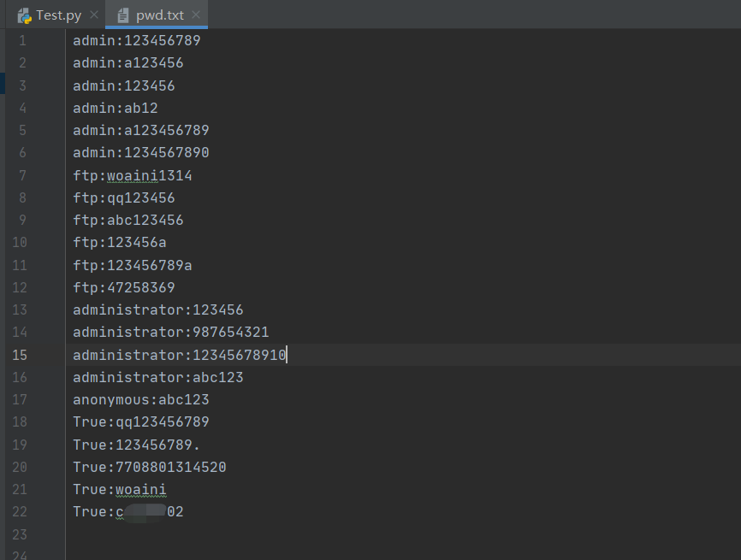Image resolution: width=741 pixels, height=560 pixels.
Task: Close the pwd.txt tab
Action: (196, 15)
